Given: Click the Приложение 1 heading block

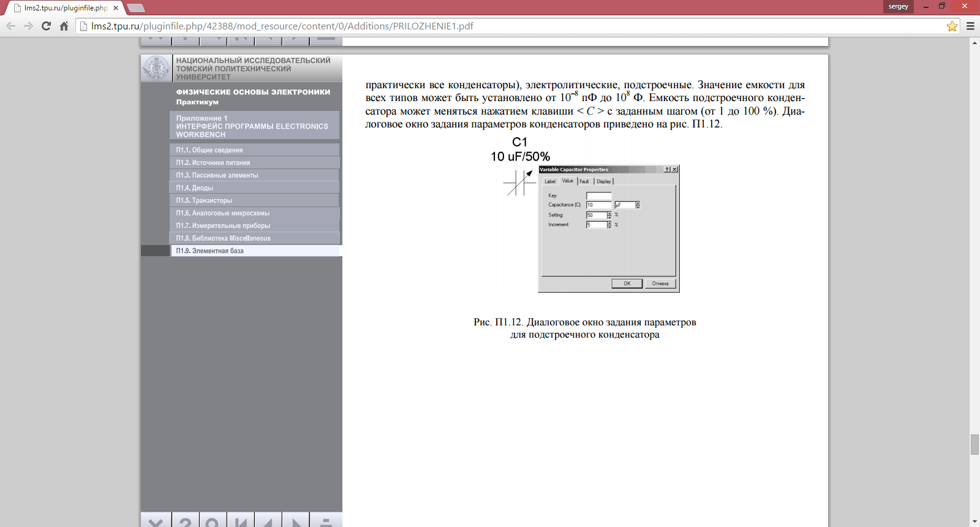Looking at the screenshot, I should point(254,126).
